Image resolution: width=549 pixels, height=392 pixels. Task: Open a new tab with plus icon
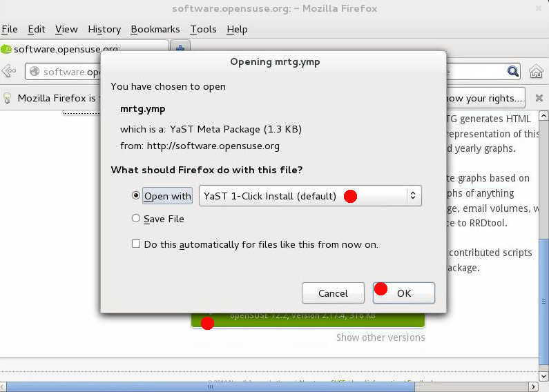[x=180, y=48]
